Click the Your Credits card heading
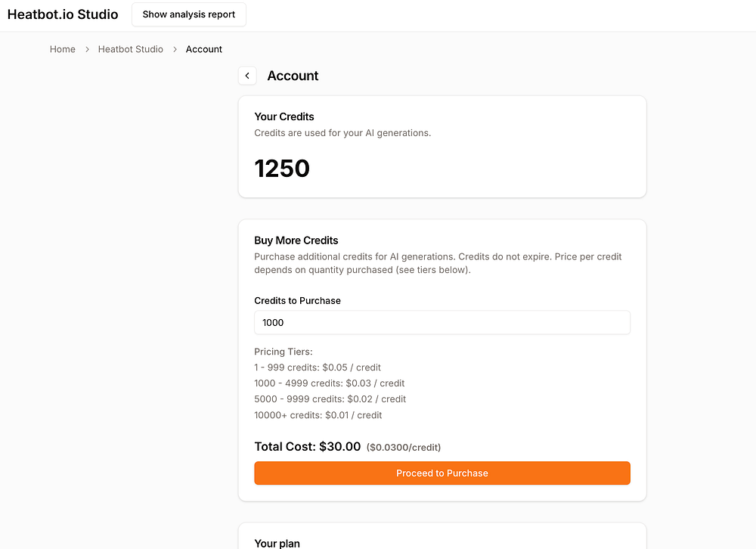Screen dimensions: 756x549 (284, 116)
